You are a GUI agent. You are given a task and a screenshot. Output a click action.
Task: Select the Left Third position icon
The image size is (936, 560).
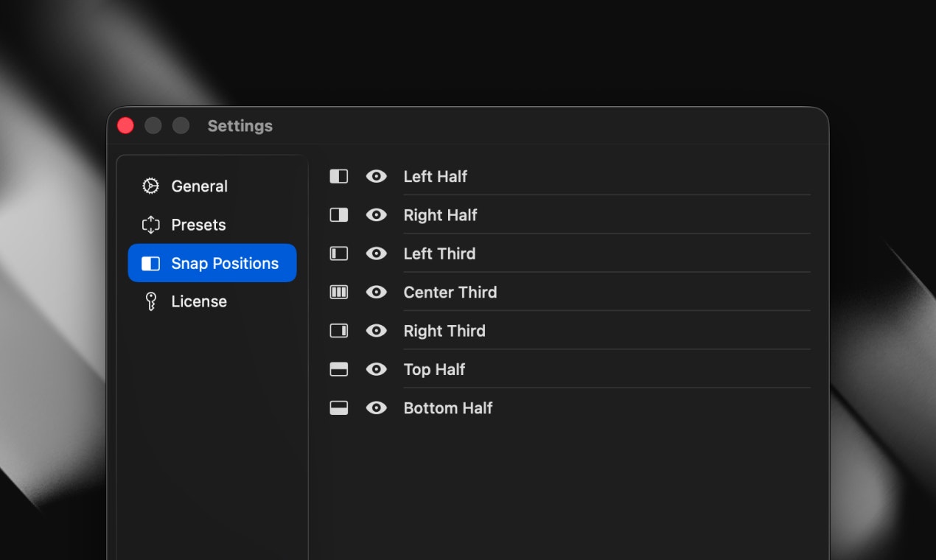point(338,253)
